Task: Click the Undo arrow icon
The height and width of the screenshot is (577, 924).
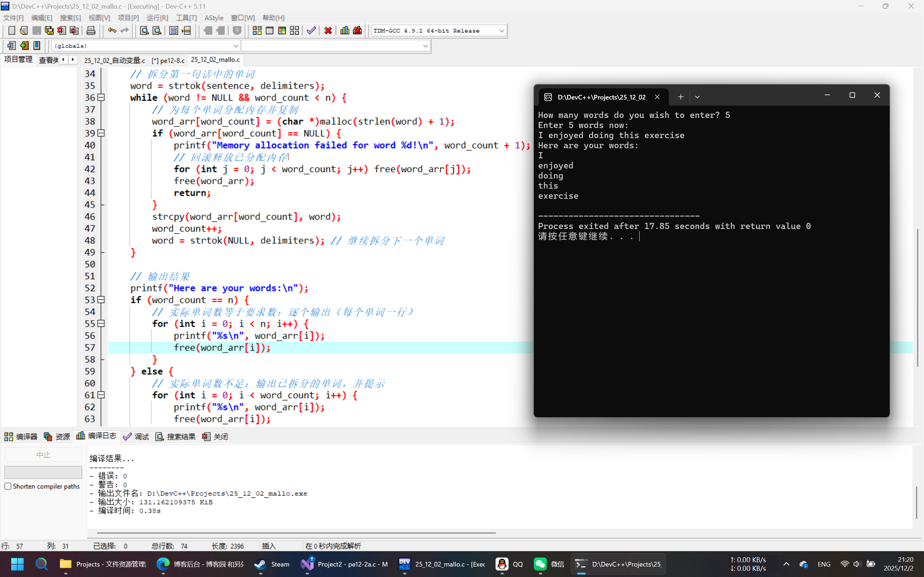Action: point(112,31)
